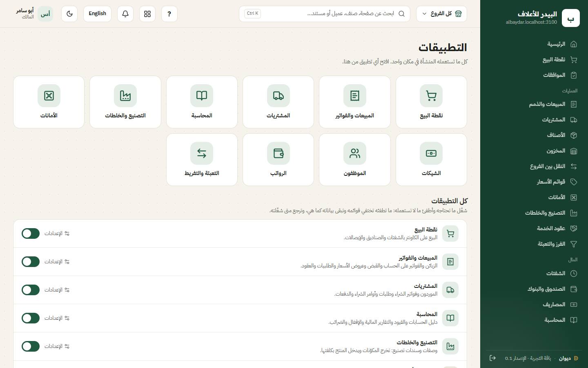The width and height of the screenshot is (588, 368).
Task: Switch language to English
Action: (97, 14)
